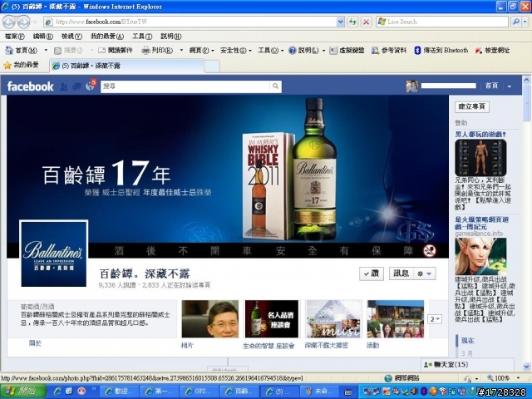532x399 pixels.
Task: Click the Print (列印) printer icon
Action: click(x=146, y=51)
